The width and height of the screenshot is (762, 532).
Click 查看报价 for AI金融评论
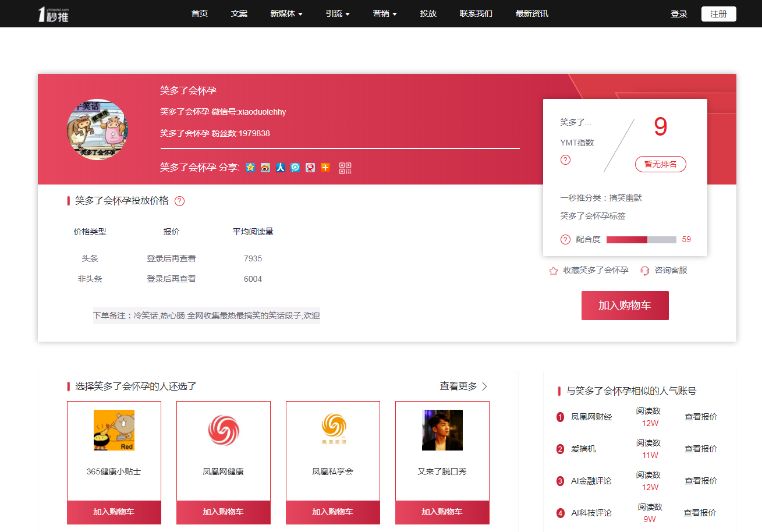click(x=701, y=481)
